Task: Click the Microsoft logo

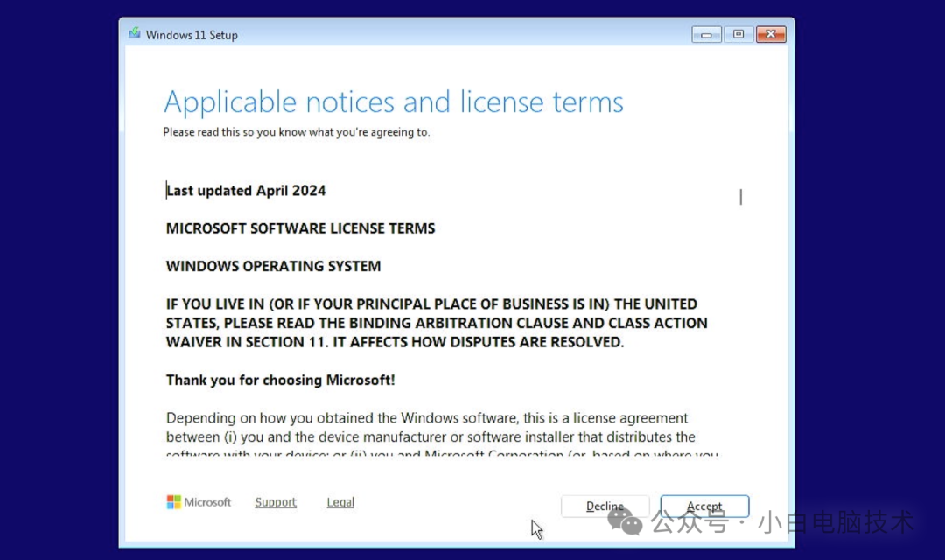Action: pos(199,502)
